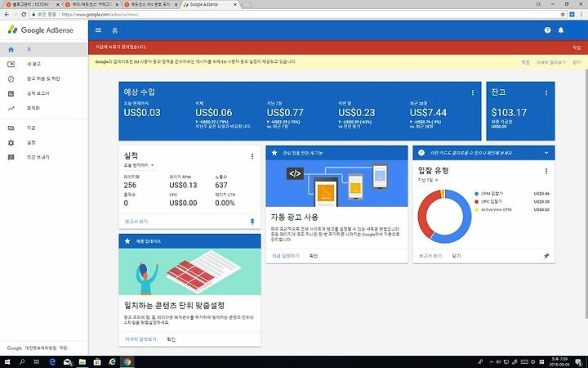588x368 pixels.
Task: Click the donut chart in 입찰 유형
Action: 444,216
